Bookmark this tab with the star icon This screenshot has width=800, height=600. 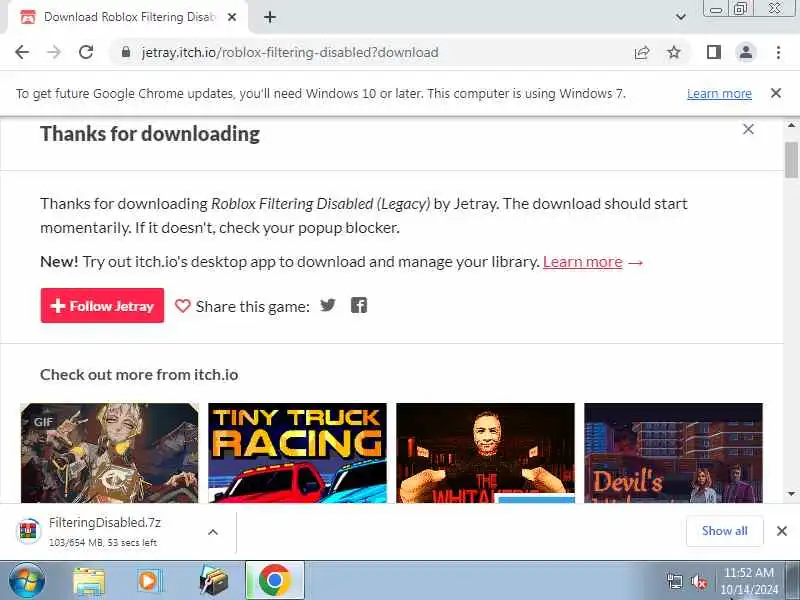point(674,52)
